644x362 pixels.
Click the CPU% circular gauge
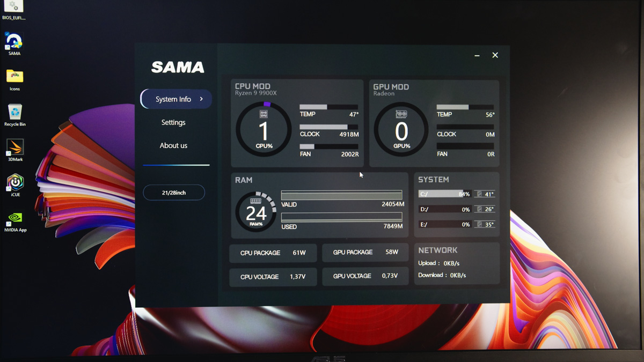[x=264, y=129]
